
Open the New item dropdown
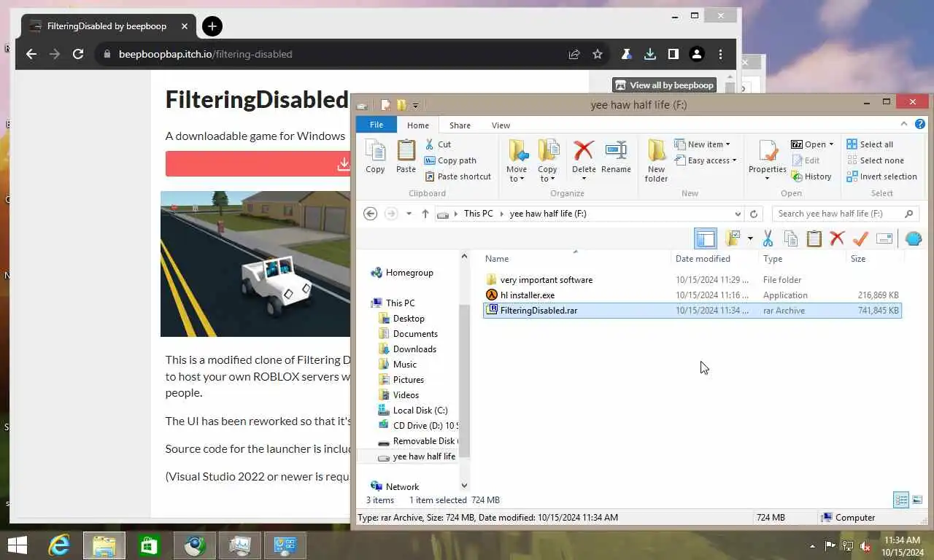pos(702,144)
